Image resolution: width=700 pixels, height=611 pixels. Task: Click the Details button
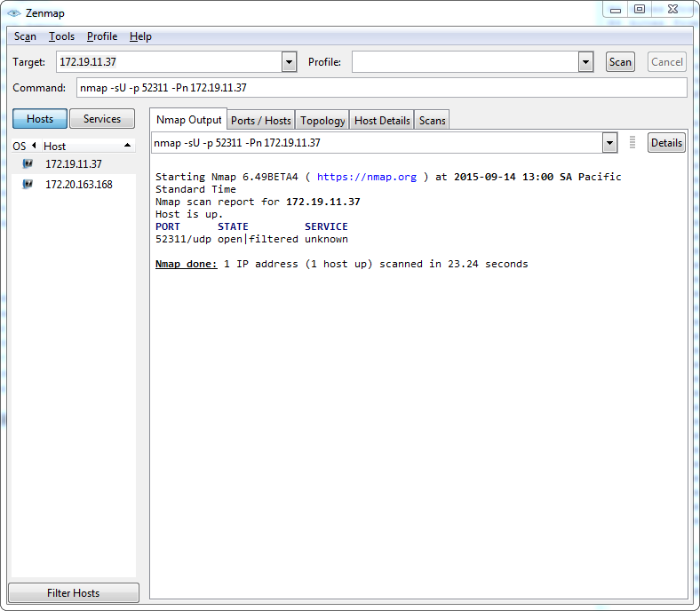coord(666,143)
